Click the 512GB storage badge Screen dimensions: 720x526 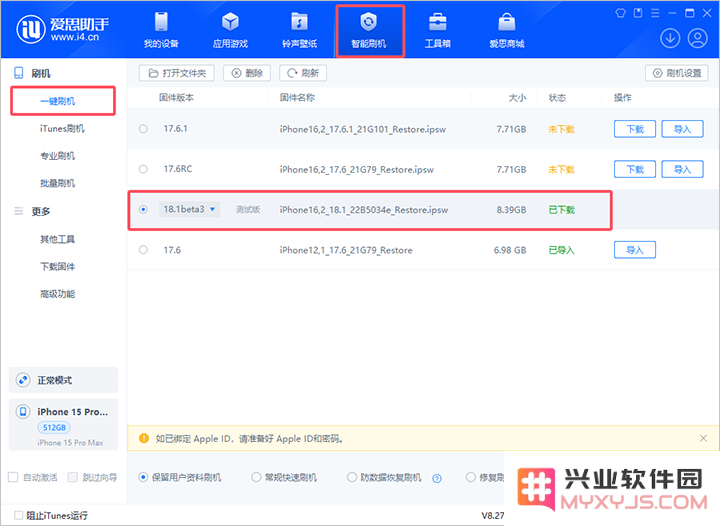tap(54, 427)
